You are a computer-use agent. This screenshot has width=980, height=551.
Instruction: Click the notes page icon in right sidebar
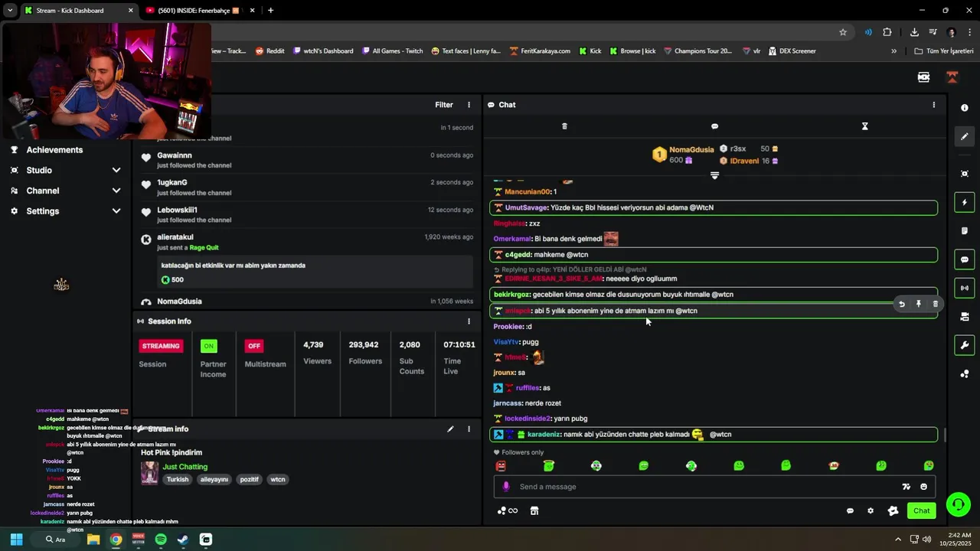964,231
